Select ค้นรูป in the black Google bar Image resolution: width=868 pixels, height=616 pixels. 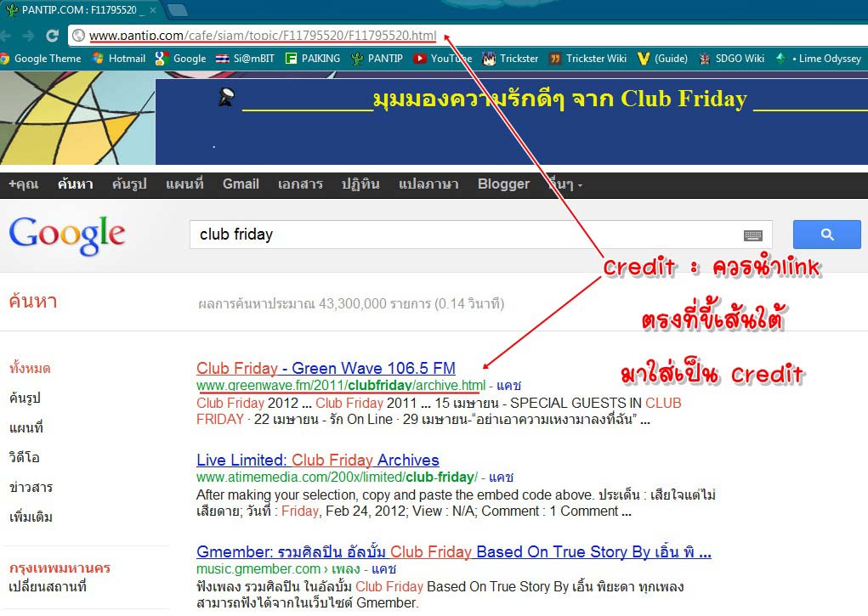tap(129, 184)
